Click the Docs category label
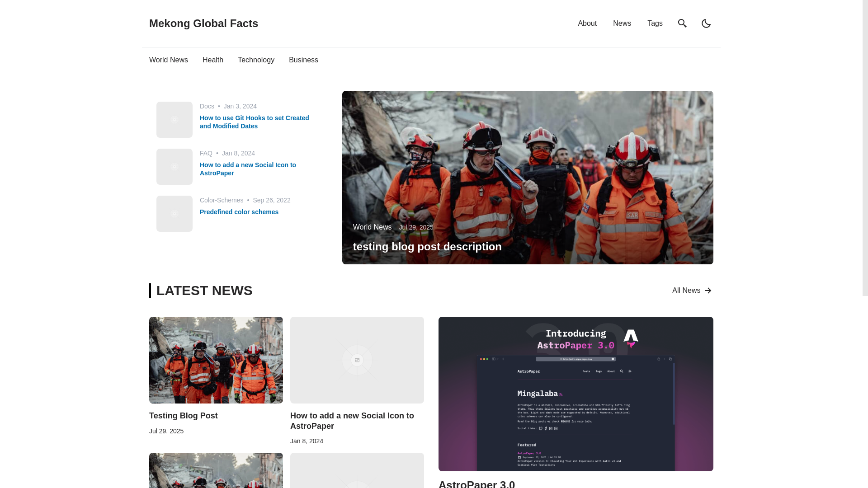Screen dimensions: 868x488 point(207,106)
